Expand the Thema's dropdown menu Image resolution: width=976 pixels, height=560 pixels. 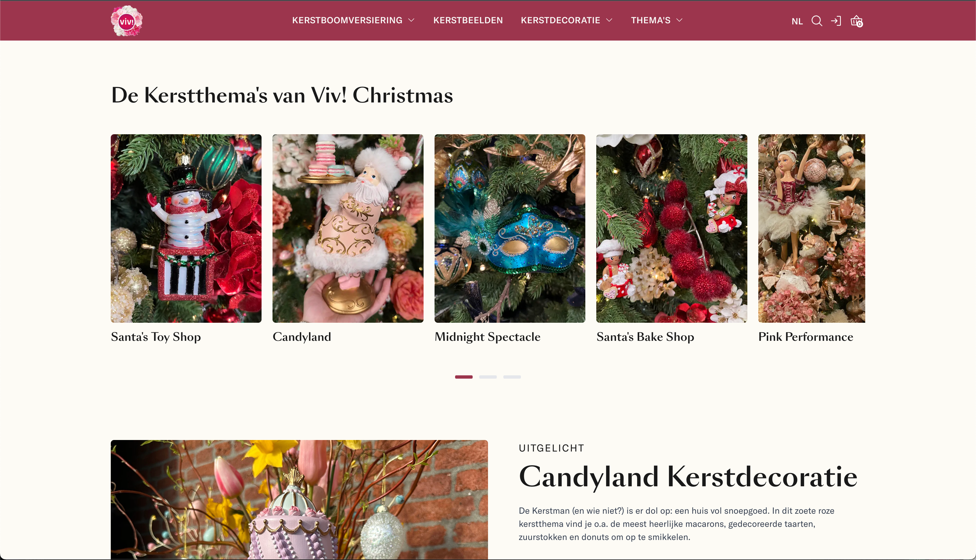[657, 20]
